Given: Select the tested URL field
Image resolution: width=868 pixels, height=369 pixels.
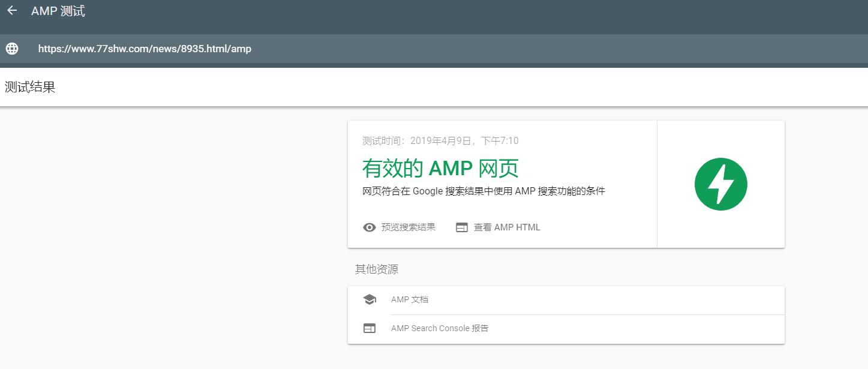Looking at the screenshot, I should click(145, 49).
